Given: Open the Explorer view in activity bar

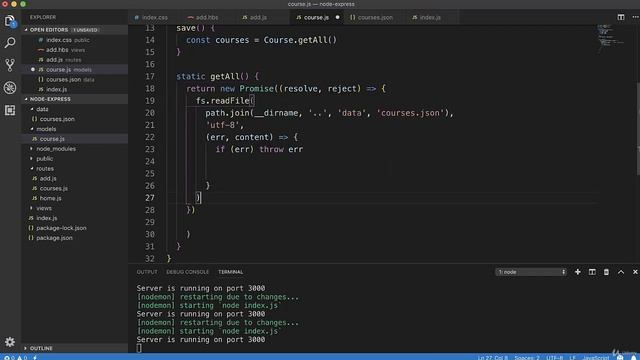Looking at the screenshot, I should point(10,21).
